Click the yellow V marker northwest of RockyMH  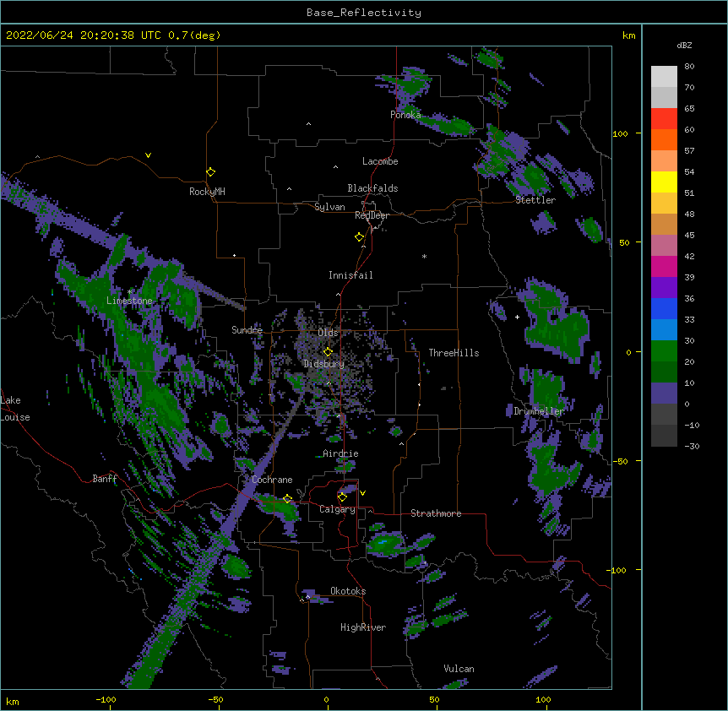click(x=148, y=155)
